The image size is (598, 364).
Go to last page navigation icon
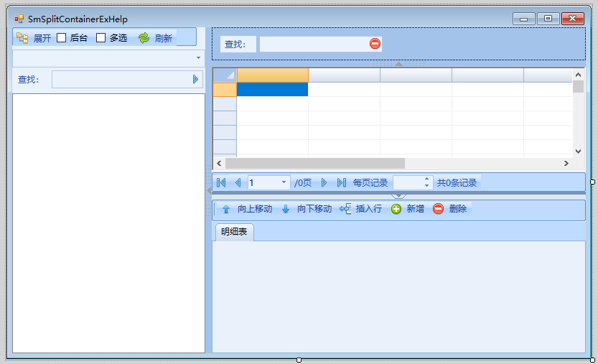click(341, 183)
